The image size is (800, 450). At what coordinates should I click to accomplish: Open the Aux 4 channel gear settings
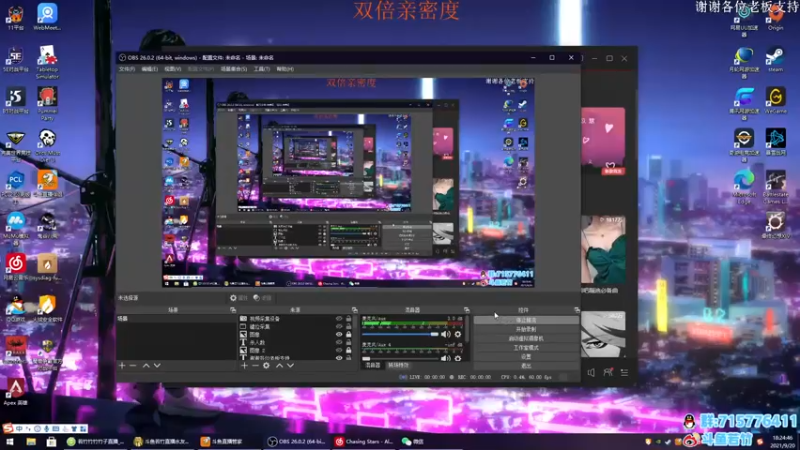point(458,358)
